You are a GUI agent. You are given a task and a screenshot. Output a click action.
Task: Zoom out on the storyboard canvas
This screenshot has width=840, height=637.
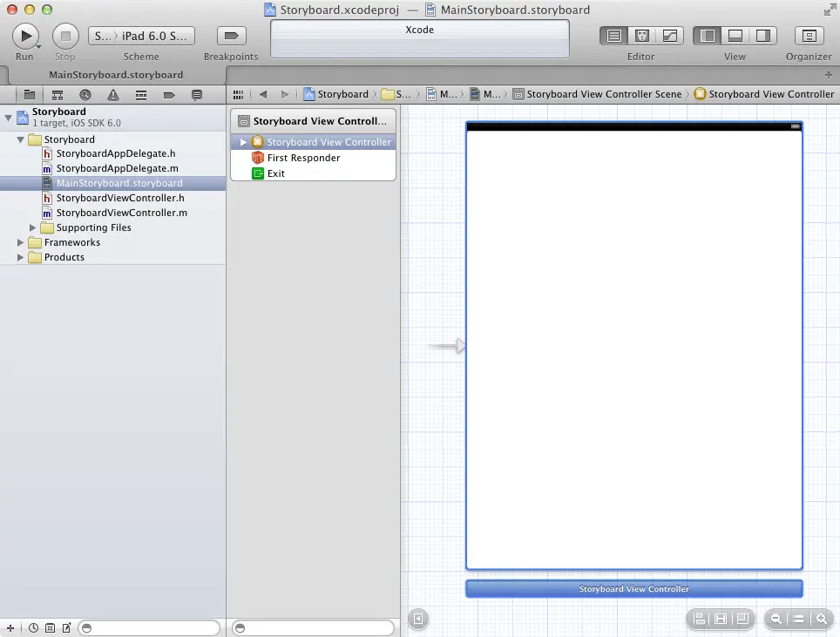(x=775, y=619)
